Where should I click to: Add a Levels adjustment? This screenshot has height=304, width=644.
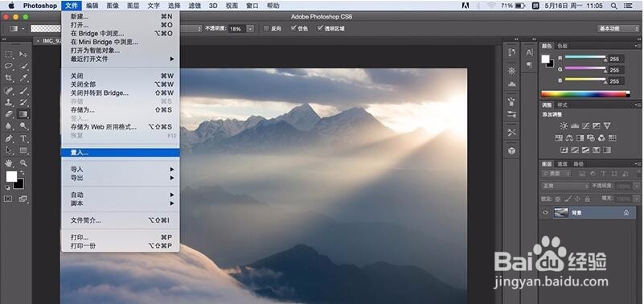point(575,125)
